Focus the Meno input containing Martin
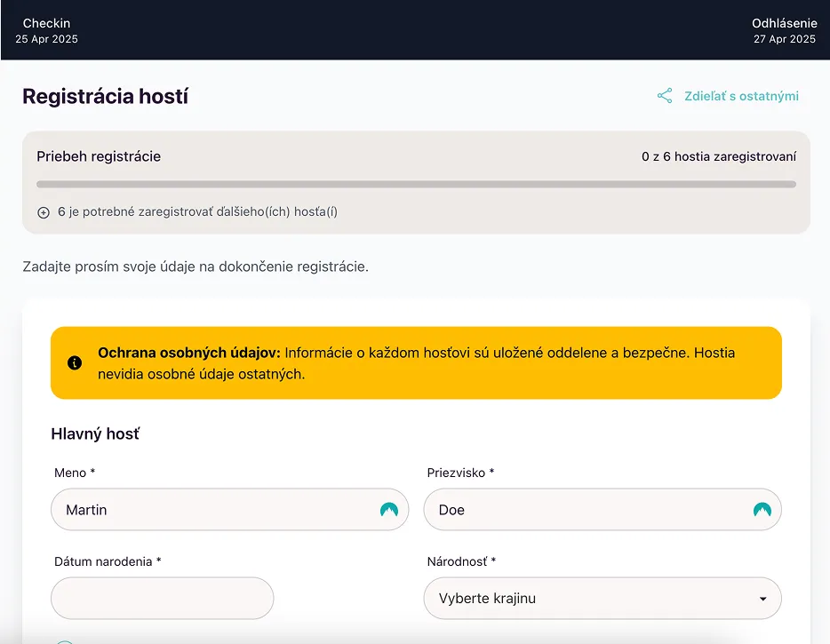This screenshot has width=830, height=644. click(x=230, y=510)
